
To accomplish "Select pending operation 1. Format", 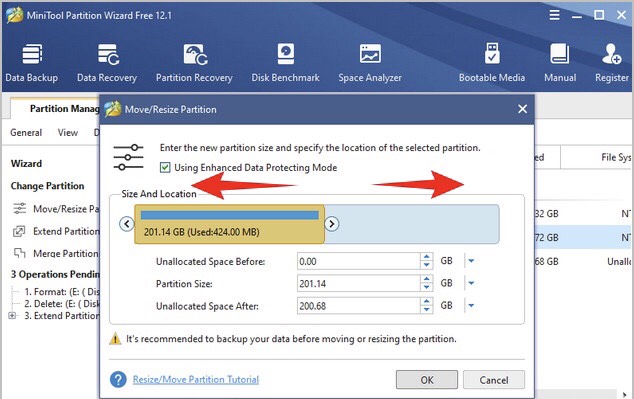I will pos(61,291).
